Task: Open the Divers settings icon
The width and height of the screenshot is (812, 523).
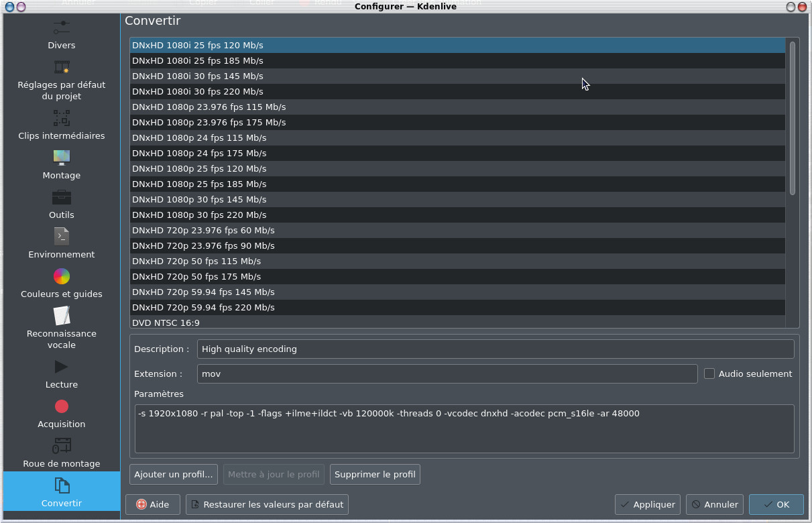Action: tap(62, 27)
